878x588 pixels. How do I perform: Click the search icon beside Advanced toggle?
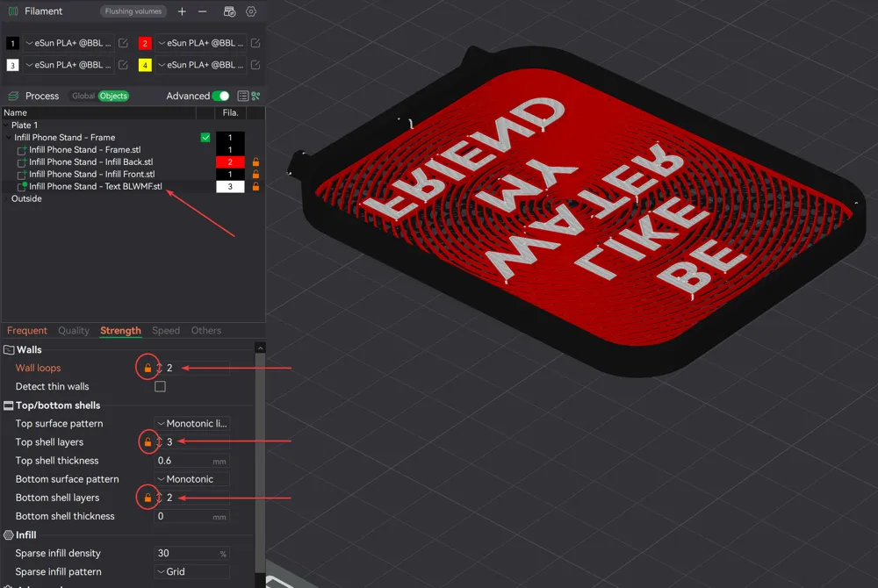(x=257, y=96)
